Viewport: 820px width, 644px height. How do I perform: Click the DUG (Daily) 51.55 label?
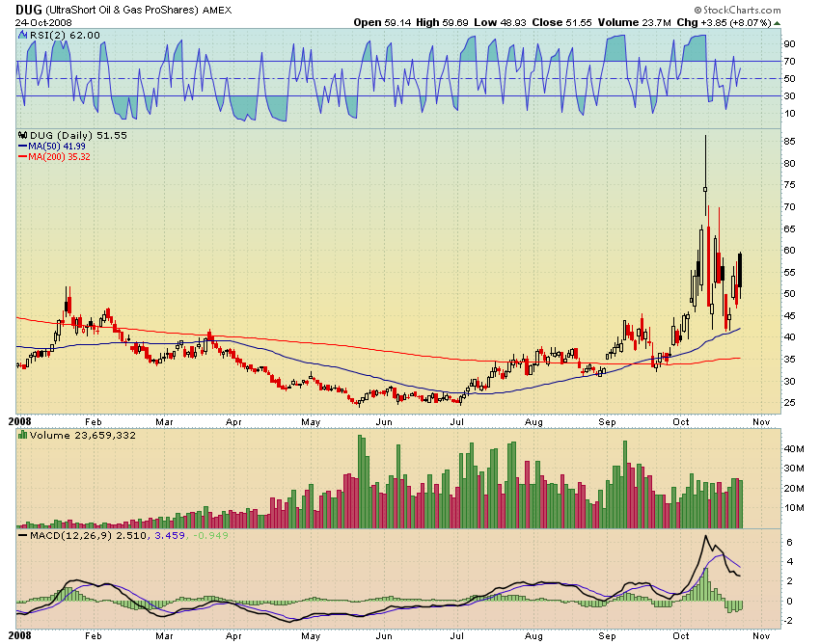click(78, 135)
